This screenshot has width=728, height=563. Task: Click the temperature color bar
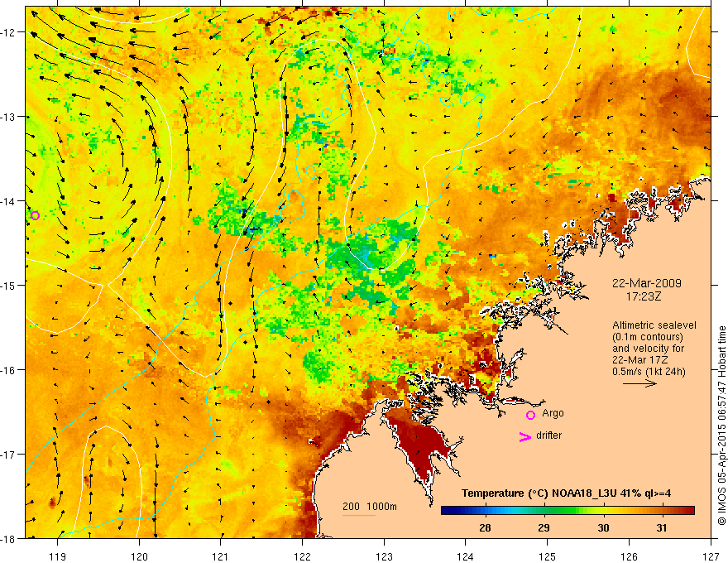pyautogui.click(x=568, y=511)
